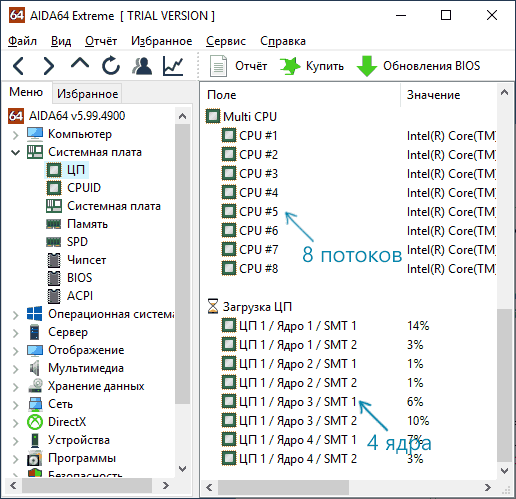The image size is (516, 499).
Task: Click the Отчёт toolbar button label
Action: pyautogui.click(x=251, y=66)
